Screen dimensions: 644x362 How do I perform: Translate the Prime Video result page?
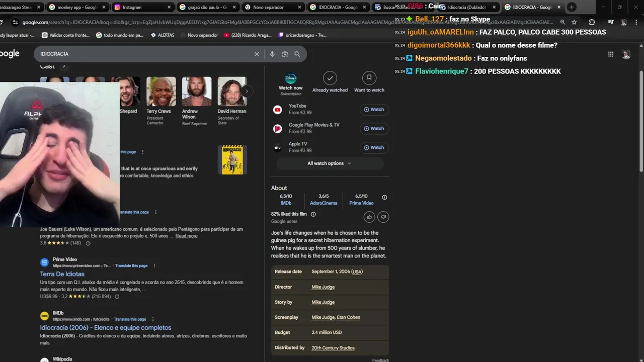click(131, 265)
